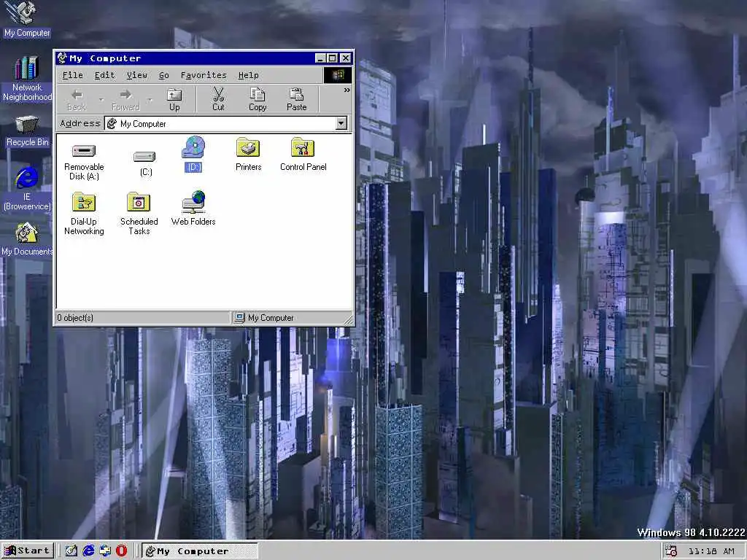This screenshot has height=560, width=747.
Task: Open the File menu
Action: (73, 75)
